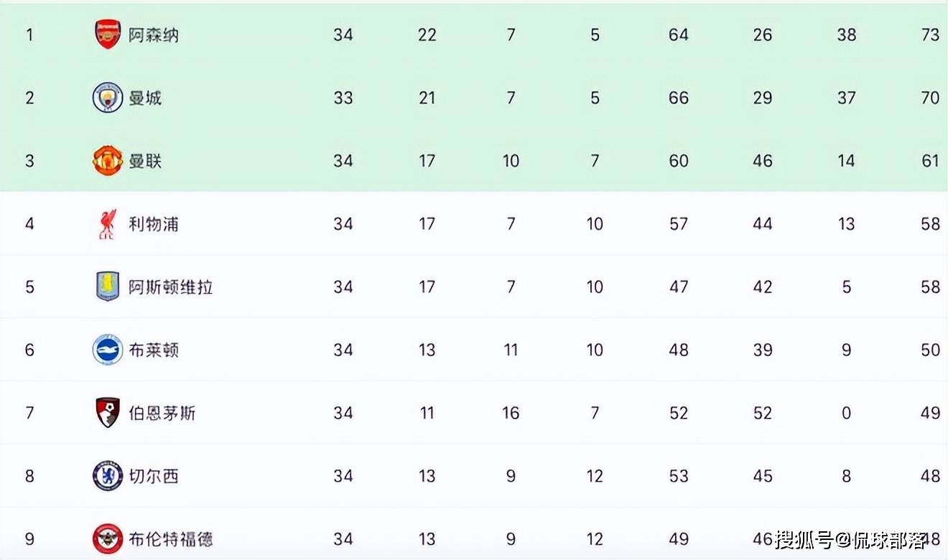This screenshot has height=560, width=948.
Task: Click the 切尔西 team name
Action: click(x=154, y=476)
